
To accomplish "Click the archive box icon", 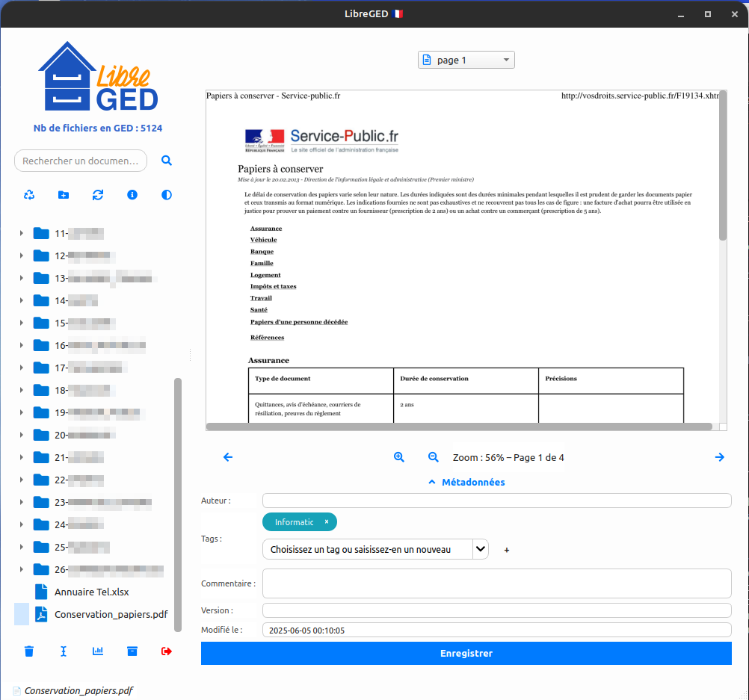I will click(132, 651).
